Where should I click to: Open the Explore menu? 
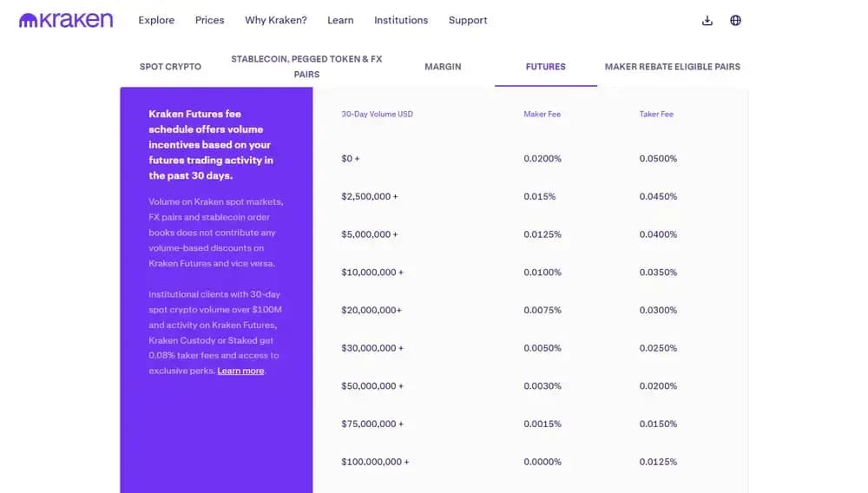[156, 20]
